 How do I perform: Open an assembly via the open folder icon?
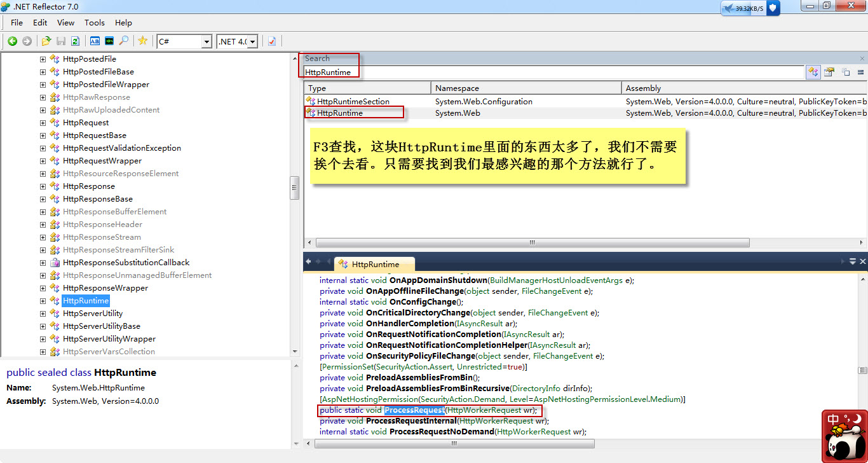45,41
